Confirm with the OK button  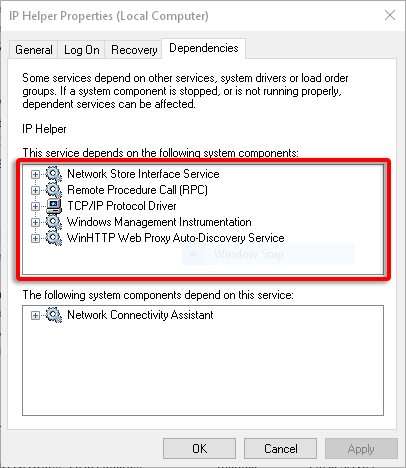[x=199, y=449]
